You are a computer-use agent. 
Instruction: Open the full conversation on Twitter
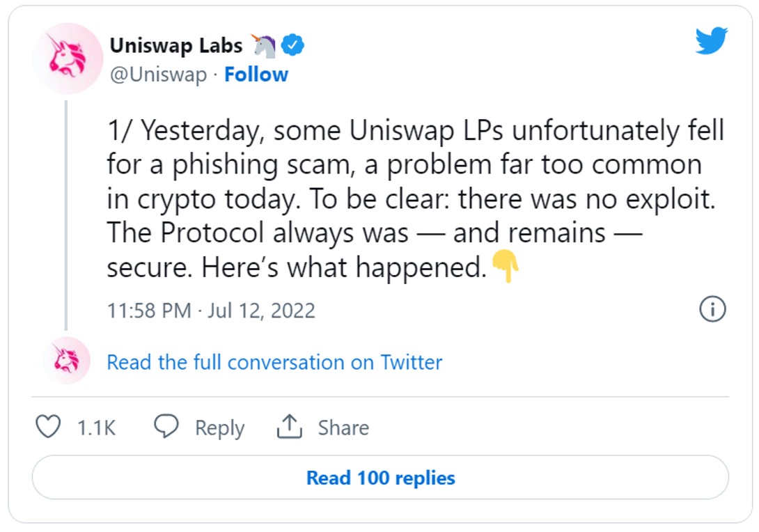coord(272,362)
